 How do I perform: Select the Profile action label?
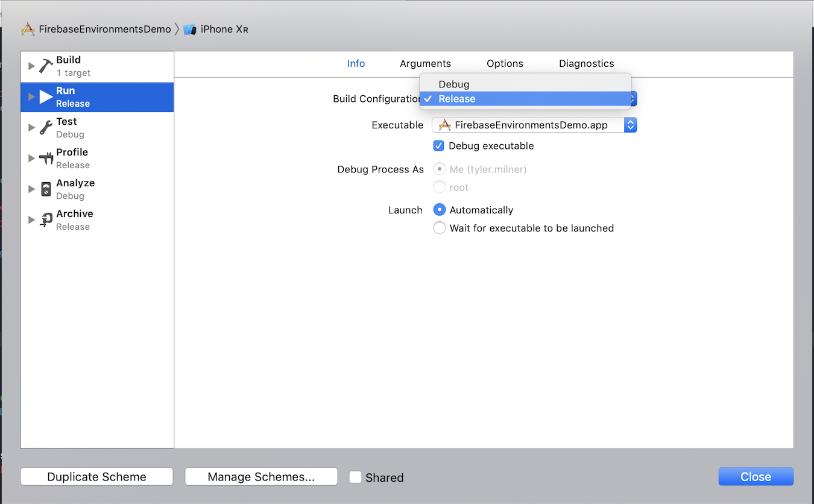pyautogui.click(x=72, y=152)
